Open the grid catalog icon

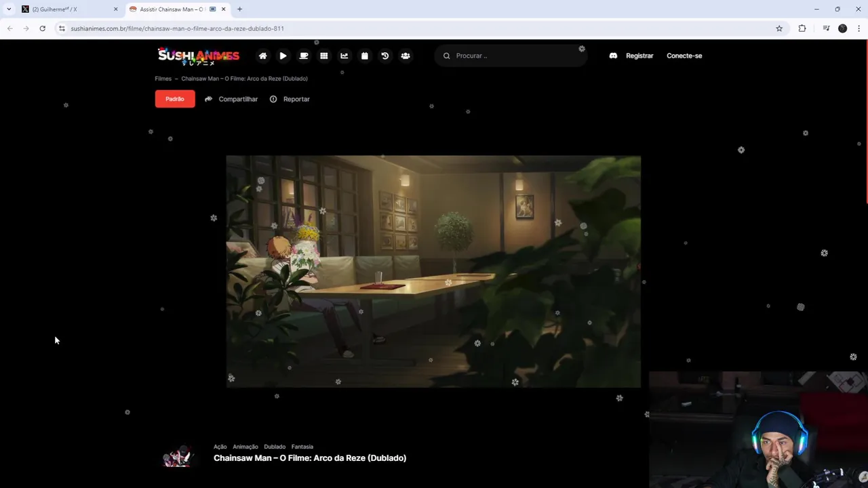[x=323, y=56]
